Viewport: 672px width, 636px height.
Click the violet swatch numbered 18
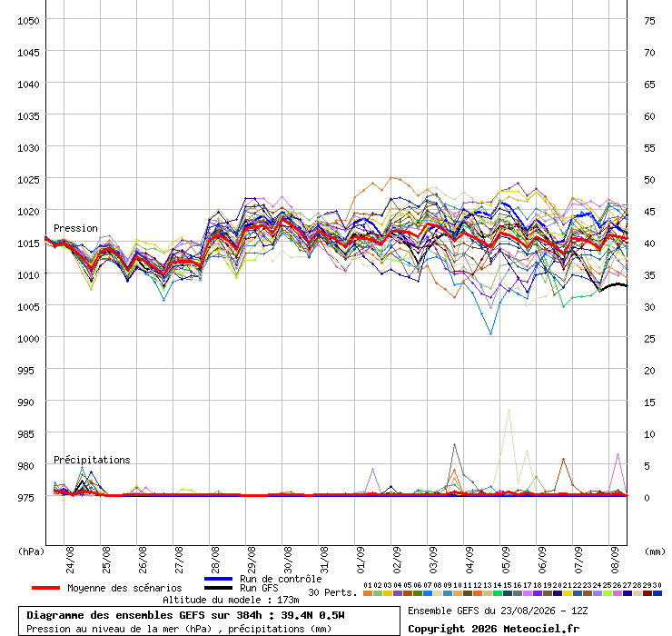537,593
